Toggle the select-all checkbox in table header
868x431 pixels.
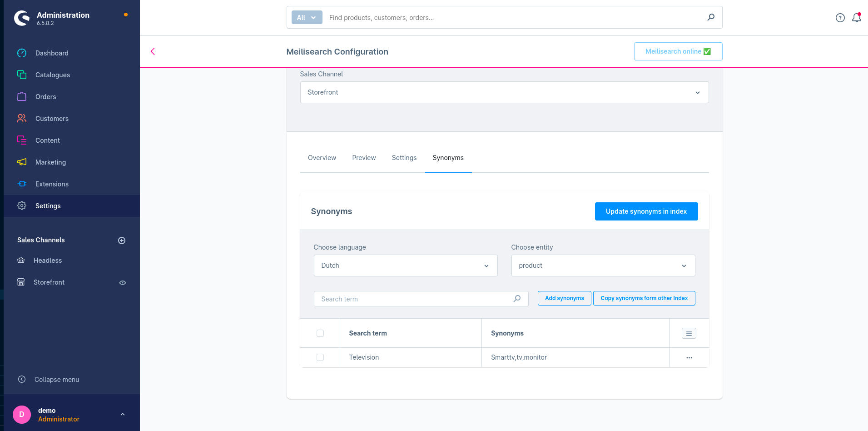coord(320,333)
